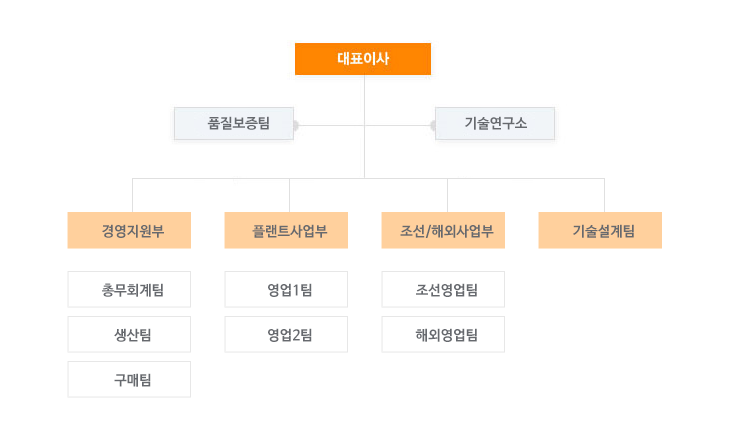Click the 플랜트사업부 label text
The width and height of the screenshot is (730, 435).
290,231
